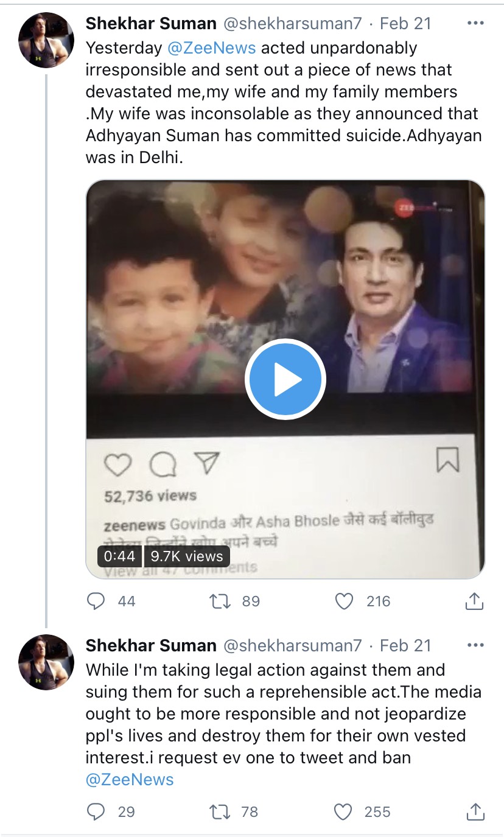Reply to the second tweet with 29 replies
The width and height of the screenshot is (504, 837).
(x=97, y=811)
